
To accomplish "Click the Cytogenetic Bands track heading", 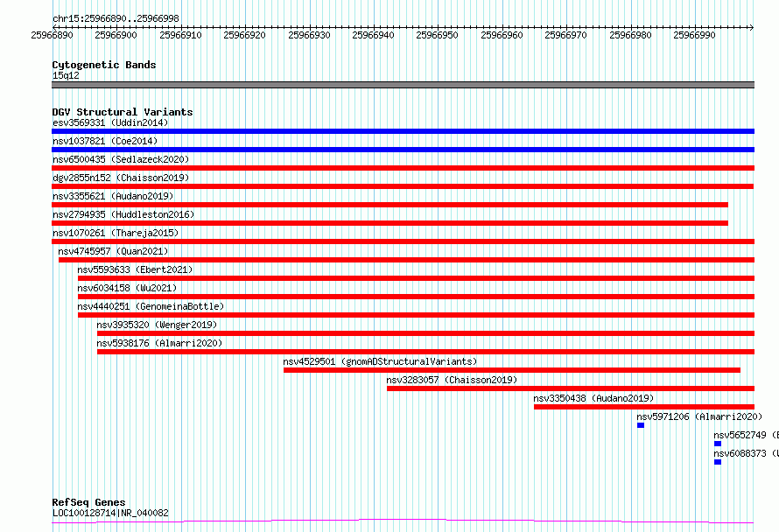I will coord(104,65).
